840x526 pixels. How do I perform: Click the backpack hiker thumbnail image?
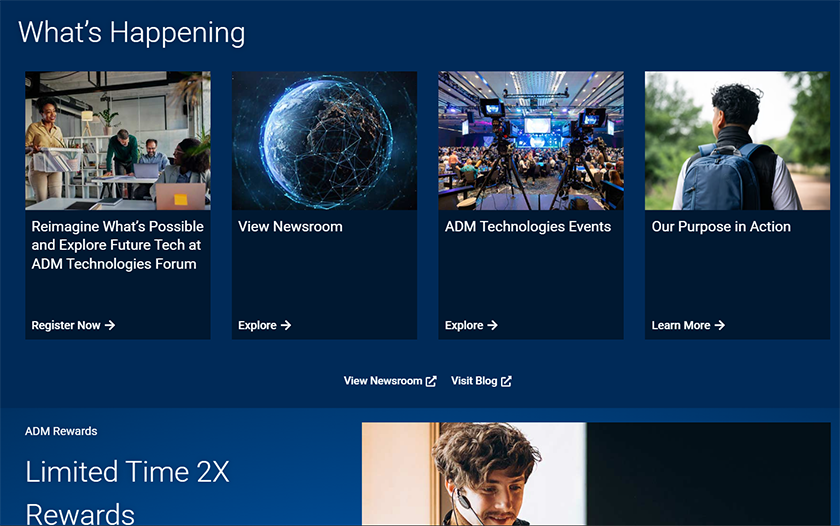tap(737, 140)
